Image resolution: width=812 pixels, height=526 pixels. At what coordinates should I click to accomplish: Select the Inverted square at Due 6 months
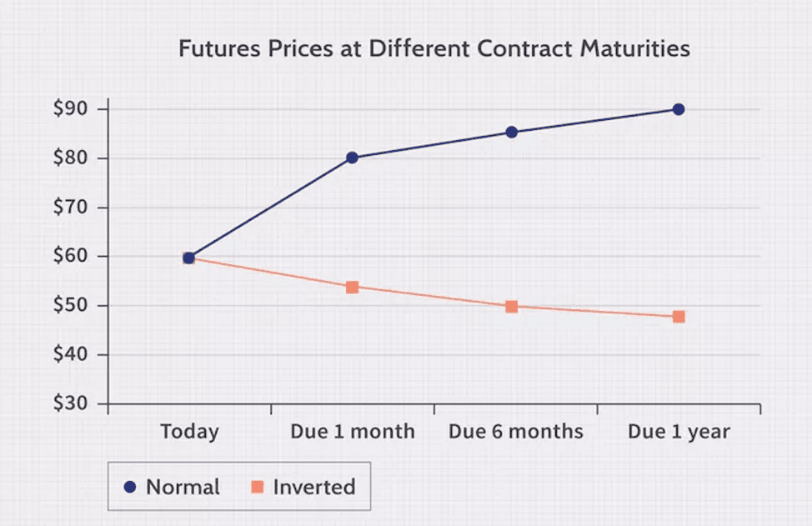[x=512, y=306]
